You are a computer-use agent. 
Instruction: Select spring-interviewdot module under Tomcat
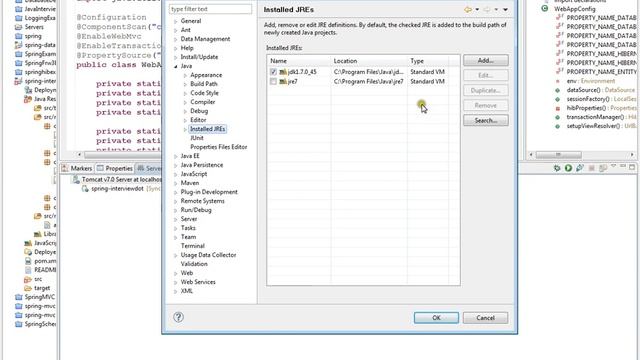click(117, 189)
